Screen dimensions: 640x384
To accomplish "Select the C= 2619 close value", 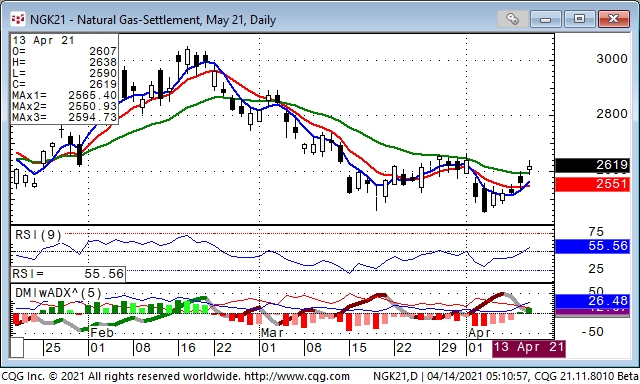I will [64, 84].
